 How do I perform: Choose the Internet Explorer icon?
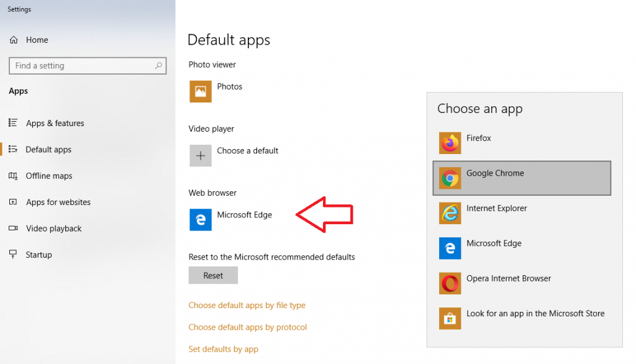pos(450,213)
